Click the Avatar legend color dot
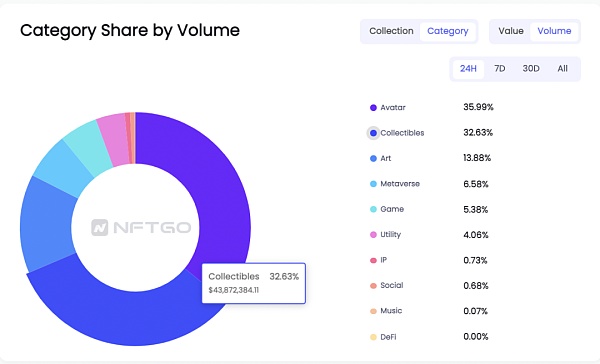Screen dimensions: 600x364 [373, 108]
